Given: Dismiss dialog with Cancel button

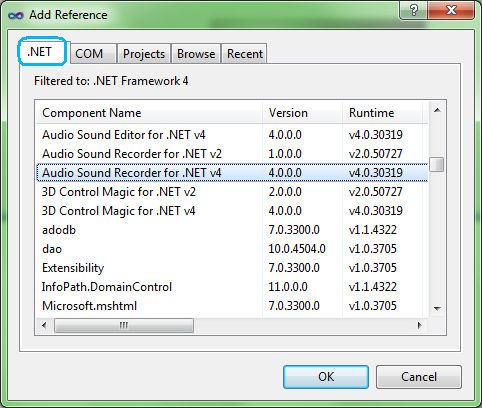Looking at the screenshot, I should pos(419,377).
